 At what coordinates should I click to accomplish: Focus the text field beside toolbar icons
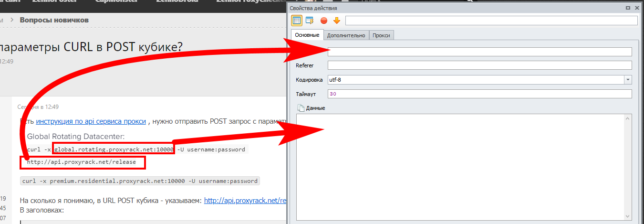point(491,21)
